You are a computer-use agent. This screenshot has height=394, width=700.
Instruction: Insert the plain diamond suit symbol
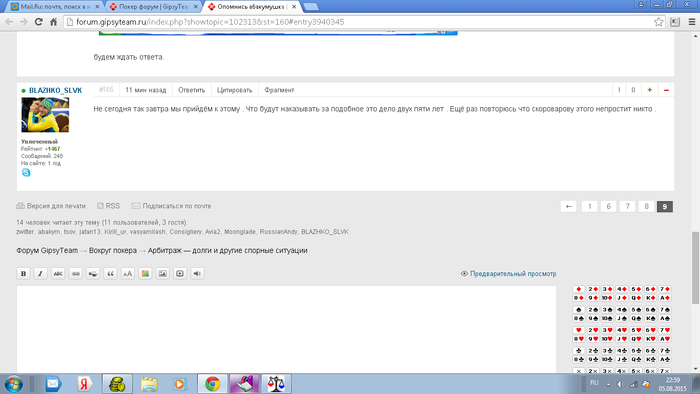tap(579, 289)
